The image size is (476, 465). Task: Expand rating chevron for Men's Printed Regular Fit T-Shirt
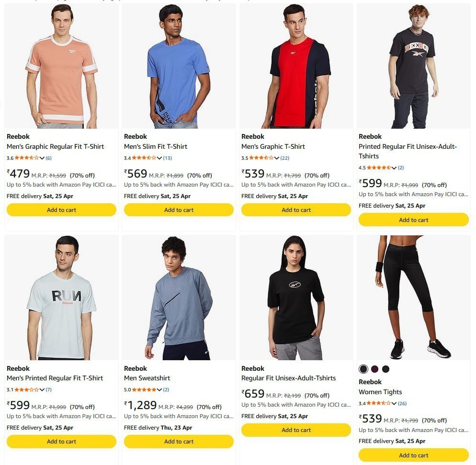tap(42, 390)
